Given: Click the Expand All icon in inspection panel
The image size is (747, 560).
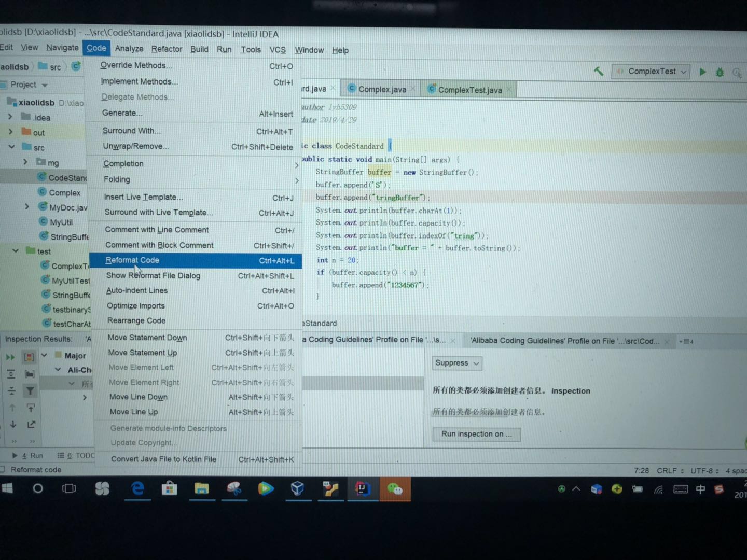Looking at the screenshot, I should [11, 374].
